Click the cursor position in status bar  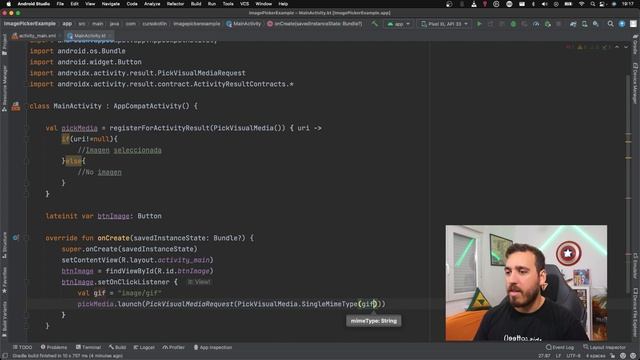click(x=544, y=356)
